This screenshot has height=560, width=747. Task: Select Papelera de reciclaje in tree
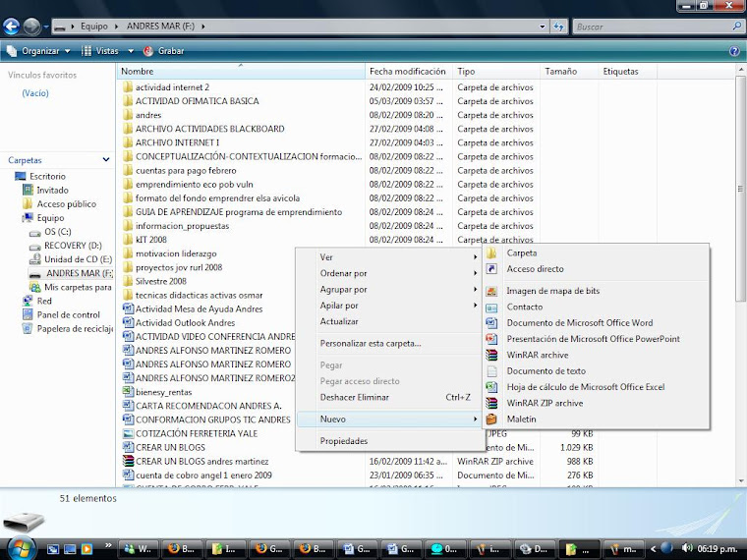68,328
